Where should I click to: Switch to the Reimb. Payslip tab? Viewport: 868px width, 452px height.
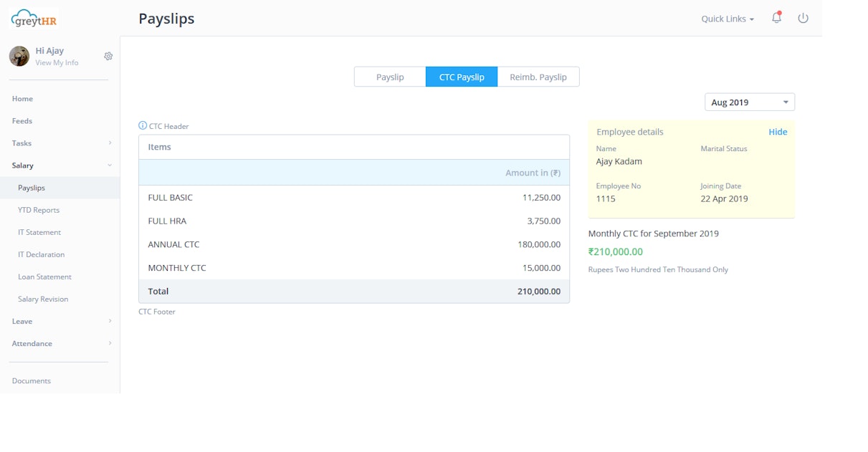[x=538, y=77]
